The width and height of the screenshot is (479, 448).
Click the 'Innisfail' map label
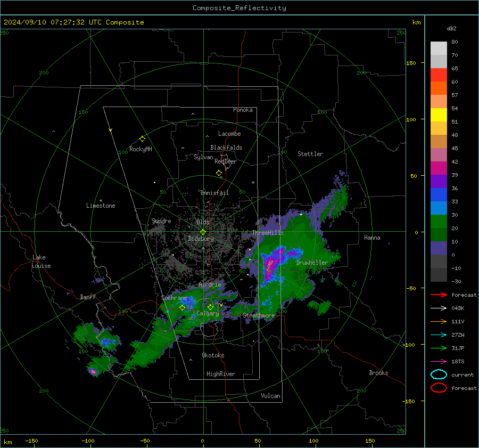click(x=214, y=193)
